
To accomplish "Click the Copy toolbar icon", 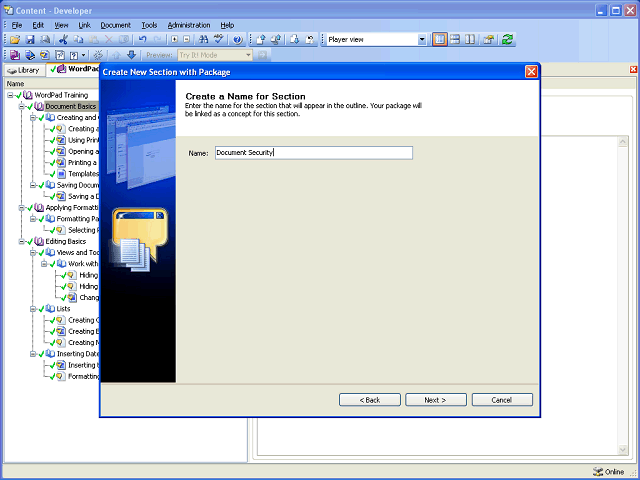I will [78, 40].
